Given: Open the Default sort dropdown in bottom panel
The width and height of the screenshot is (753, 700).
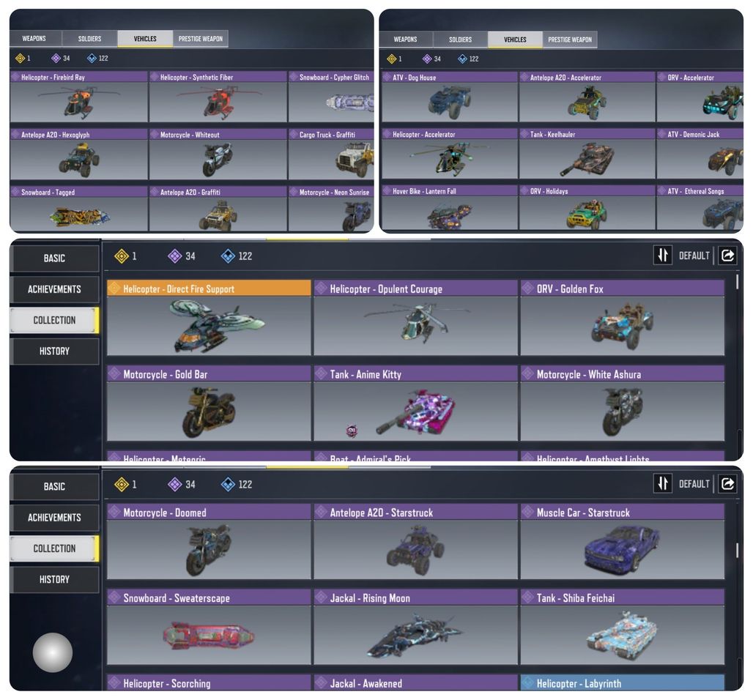Looking at the screenshot, I should (x=694, y=484).
